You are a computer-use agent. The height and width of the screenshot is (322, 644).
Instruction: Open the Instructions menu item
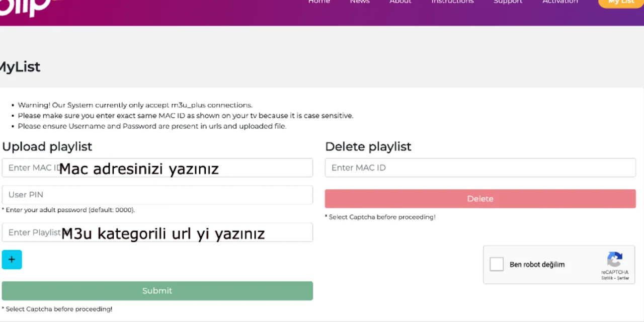[452, 2]
